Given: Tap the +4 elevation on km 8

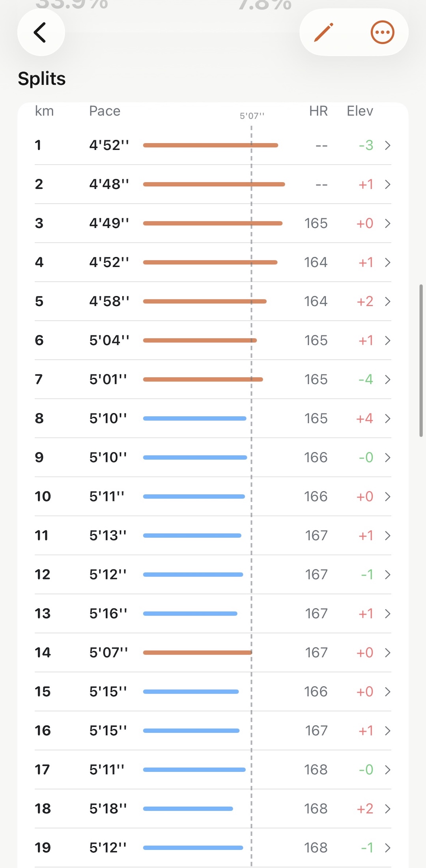Looking at the screenshot, I should (364, 419).
